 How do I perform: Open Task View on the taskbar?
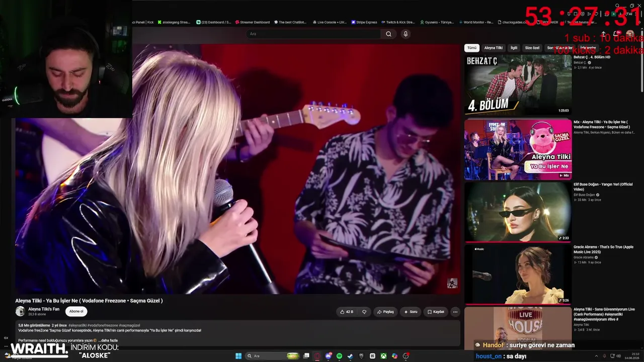pyautogui.click(x=306, y=356)
